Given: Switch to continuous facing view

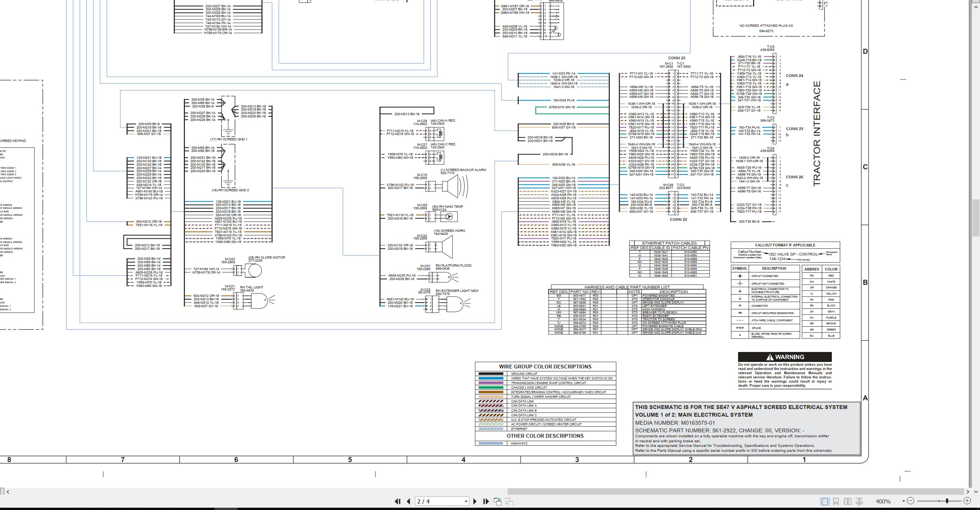Looking at the screenshot, I should pyautogui.click(x=859, y=501).
